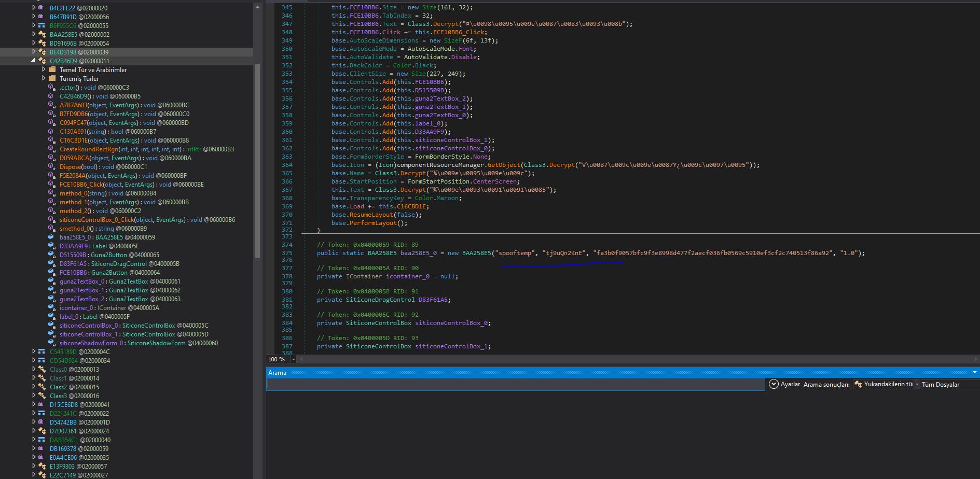Select method C130A691(string) : bool
Viewport: 980px width, 479px height.
pos(108,132)
